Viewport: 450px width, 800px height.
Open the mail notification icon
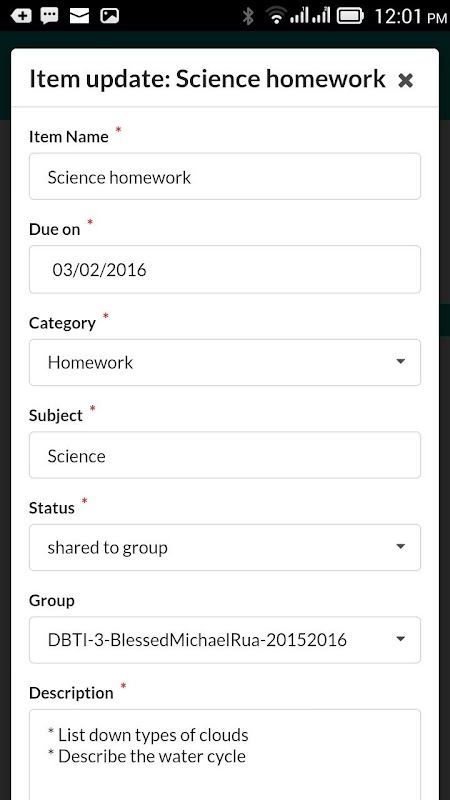click(x=79, y=16)
